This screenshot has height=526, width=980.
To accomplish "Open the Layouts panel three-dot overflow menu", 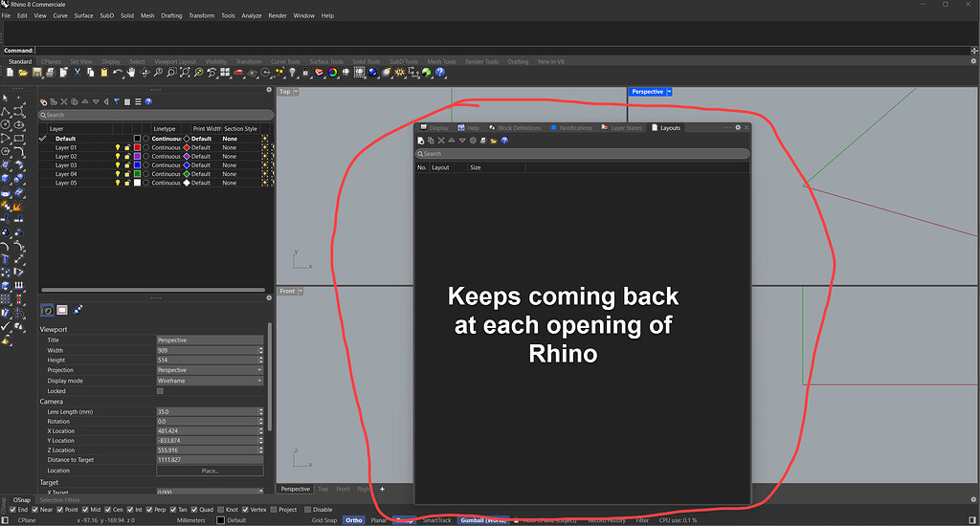I will (727, 127).
